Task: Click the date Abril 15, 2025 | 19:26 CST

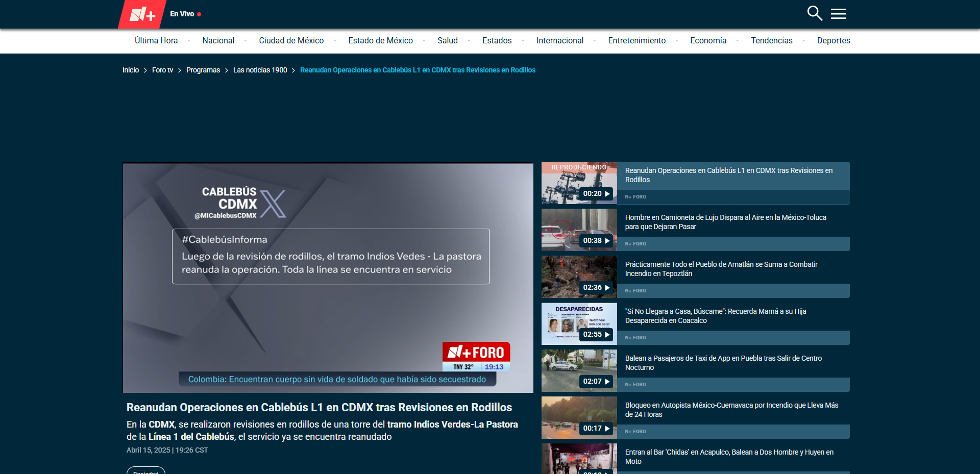Action: [167, 450]
